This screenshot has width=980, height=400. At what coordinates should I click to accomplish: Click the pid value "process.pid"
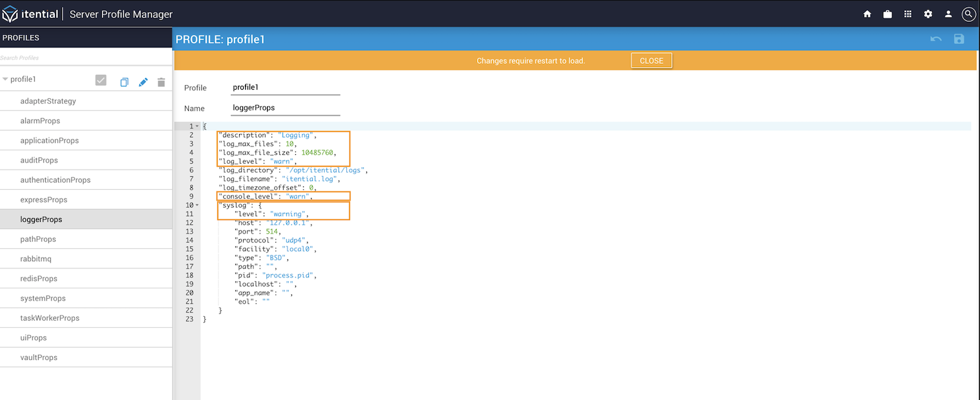288,275
